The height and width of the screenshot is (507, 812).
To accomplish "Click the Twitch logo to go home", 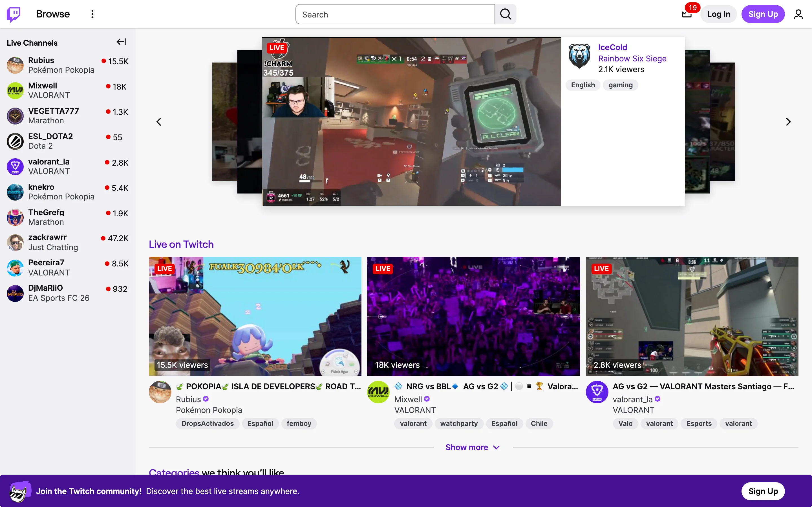I will (14, 14).
